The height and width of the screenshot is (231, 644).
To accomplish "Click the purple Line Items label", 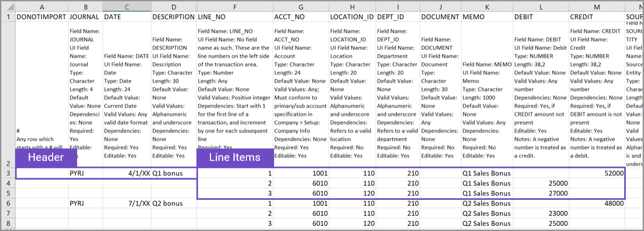I will 234,158.
